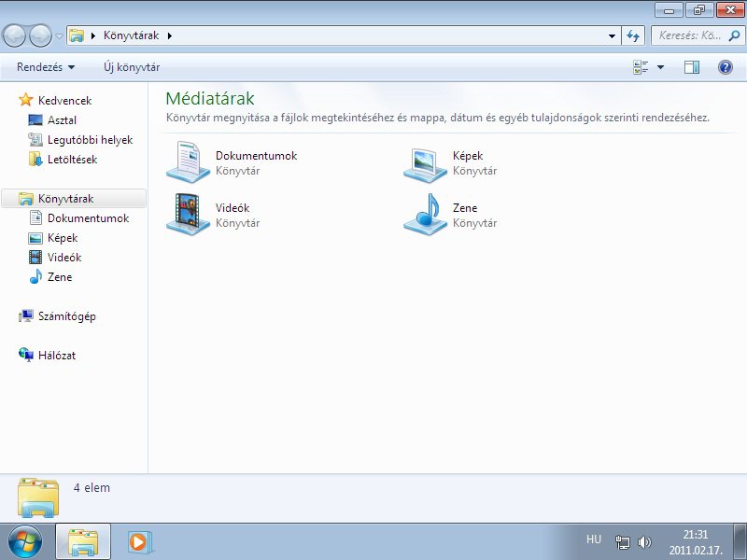747x560 pixels.
Task: Select Könyvtárak node in navigation pane
Action: point(65,199)
